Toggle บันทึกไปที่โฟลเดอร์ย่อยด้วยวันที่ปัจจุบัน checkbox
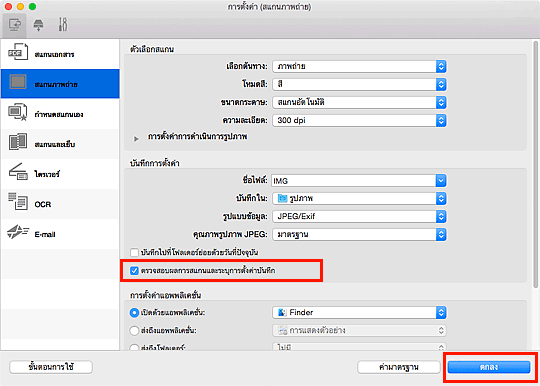The image size is (540, 386). click(134, 253)
